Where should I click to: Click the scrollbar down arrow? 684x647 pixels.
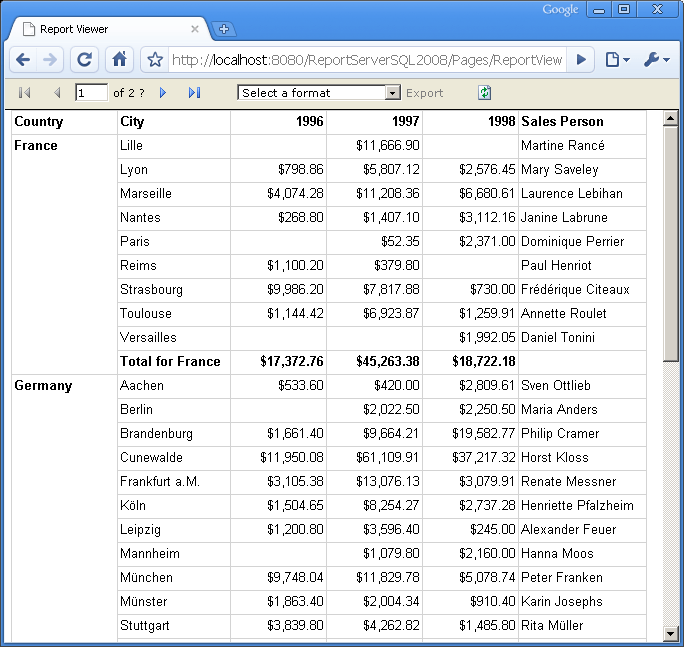[x=670, y=633]
